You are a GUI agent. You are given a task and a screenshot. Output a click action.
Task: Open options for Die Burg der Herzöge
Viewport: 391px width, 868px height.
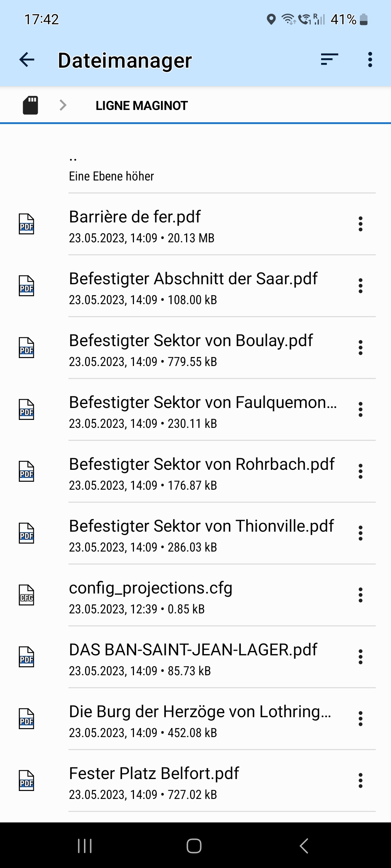(360, 719)
